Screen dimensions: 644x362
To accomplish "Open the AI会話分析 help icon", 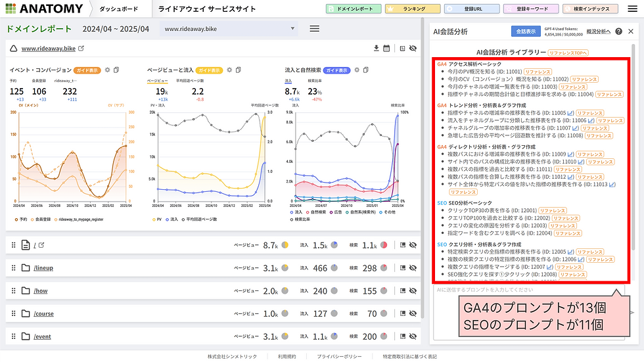I will point(618,32).
